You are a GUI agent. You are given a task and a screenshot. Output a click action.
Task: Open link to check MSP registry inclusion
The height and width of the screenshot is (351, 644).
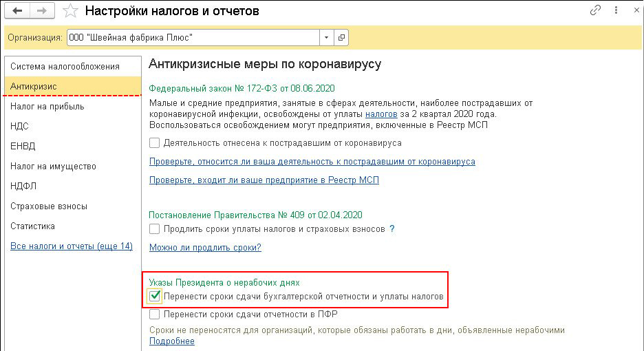click(x=264, y=180)
